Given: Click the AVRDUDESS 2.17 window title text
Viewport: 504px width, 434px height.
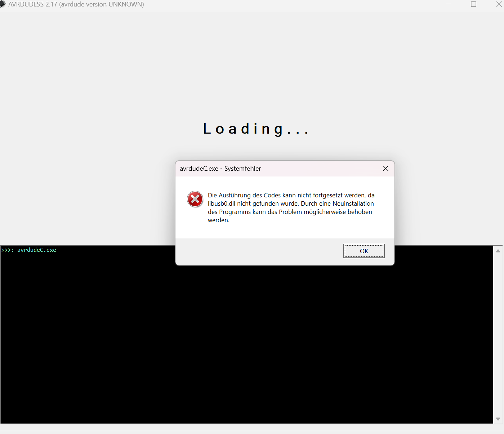Looking at the screenshot, I should coord(76,4).
